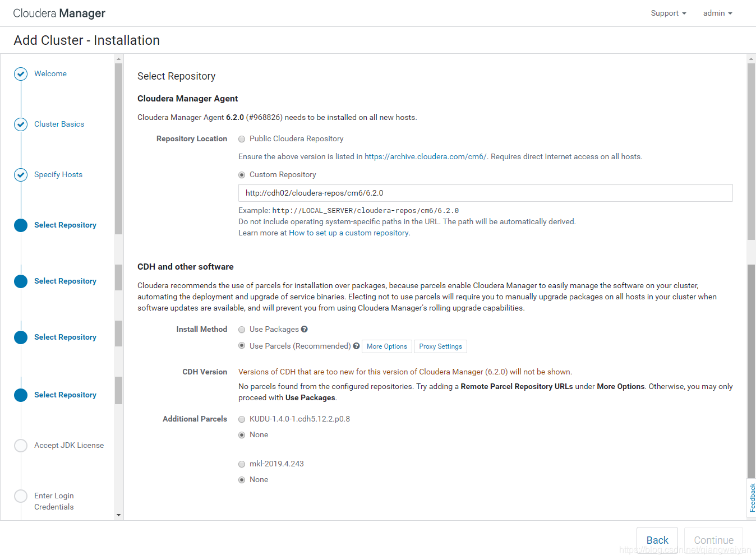Click the Accept JDK License step circle
This screenshot has width=756, height=560.
[21, 446]
